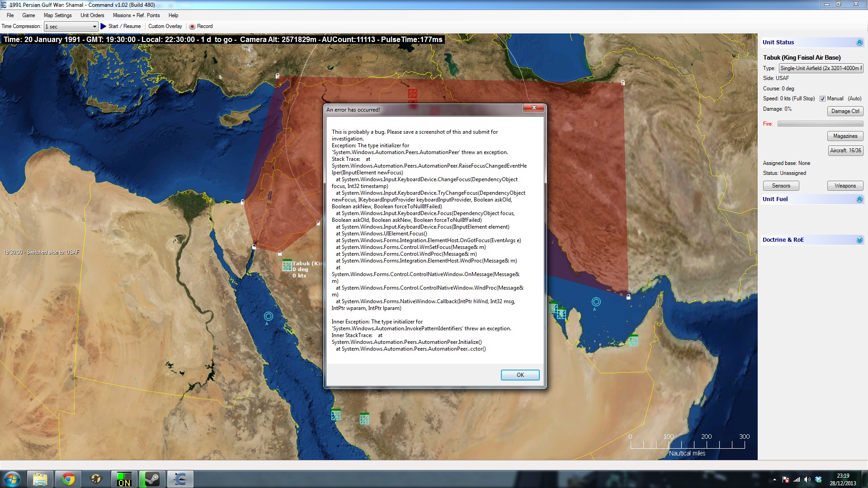This screenshot has height=488, width=868.
Task: Click the 'Switched side to: USAF' log message
Action: pos(41,252)
